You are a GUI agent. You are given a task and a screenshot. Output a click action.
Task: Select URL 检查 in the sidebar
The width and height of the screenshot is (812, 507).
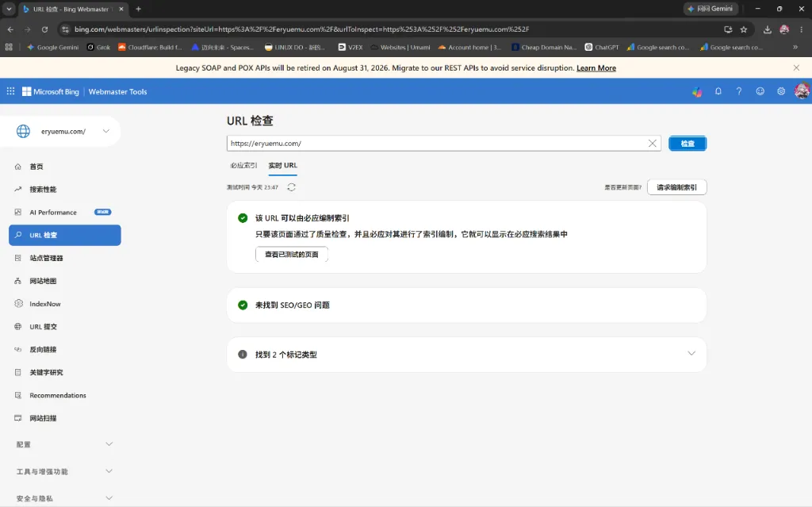click(65, 235)
